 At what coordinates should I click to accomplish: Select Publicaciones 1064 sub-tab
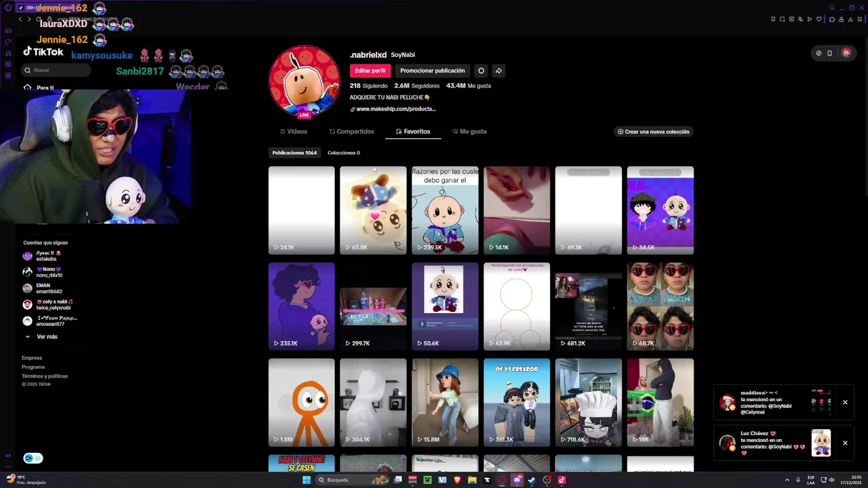click(x=294, y=152)
